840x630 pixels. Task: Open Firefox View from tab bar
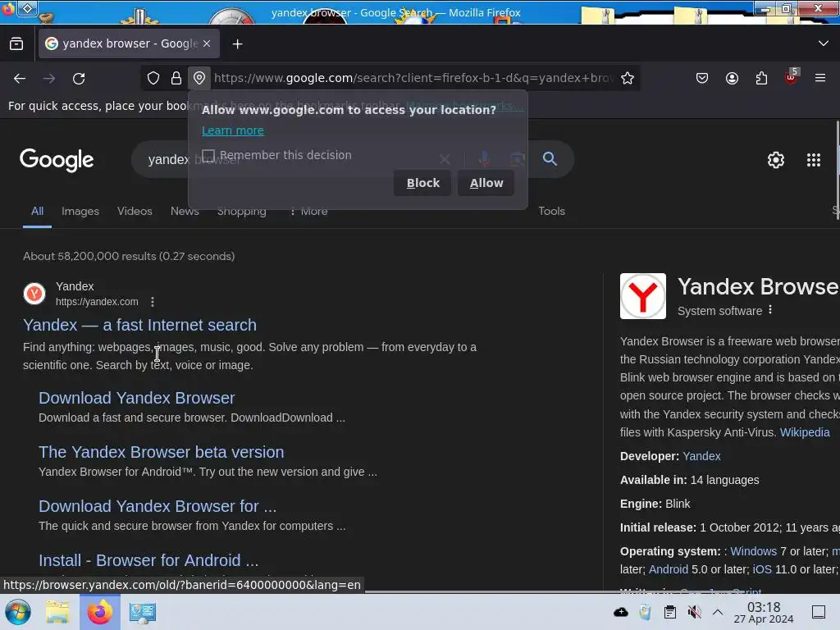click(16, 44)
